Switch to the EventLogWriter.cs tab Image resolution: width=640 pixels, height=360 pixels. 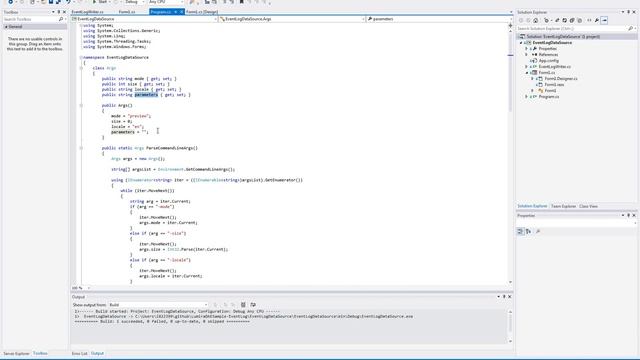(87, 12)
